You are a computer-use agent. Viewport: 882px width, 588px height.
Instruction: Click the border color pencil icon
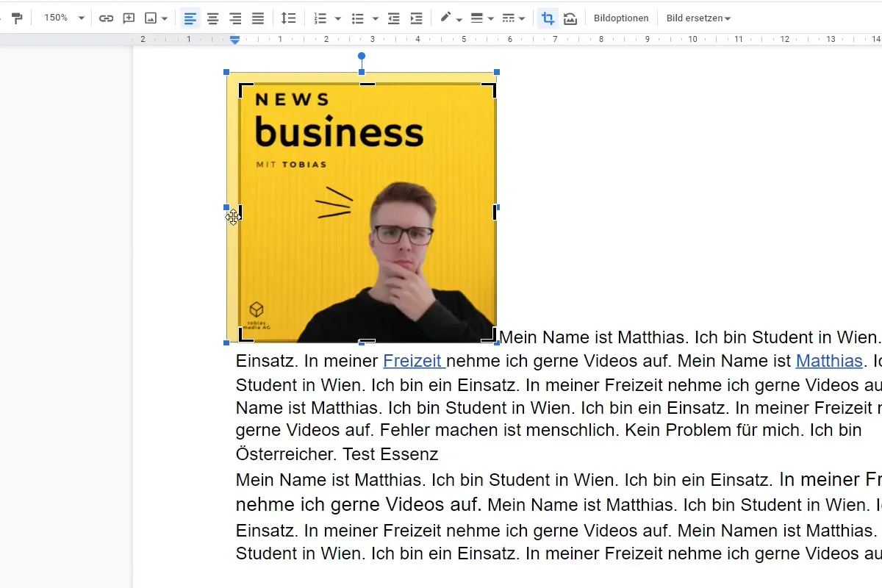pyautogui.click(x=445, y=18)
